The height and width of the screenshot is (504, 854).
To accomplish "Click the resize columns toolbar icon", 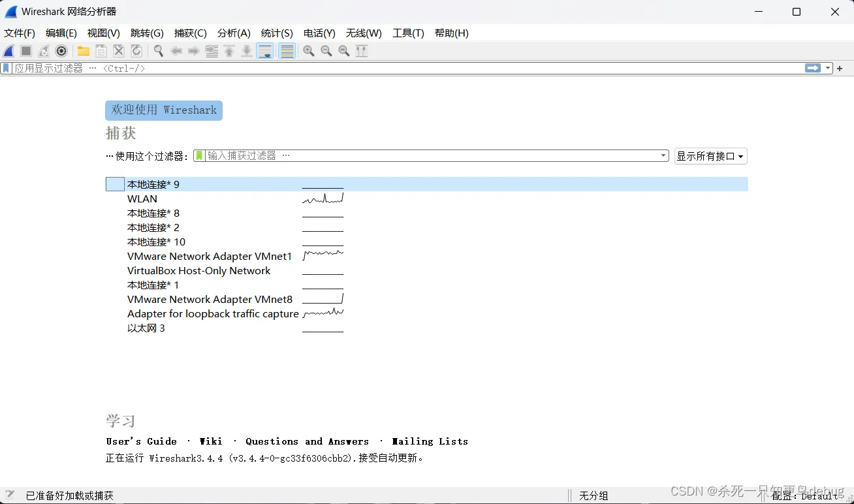I will [362, 51].
